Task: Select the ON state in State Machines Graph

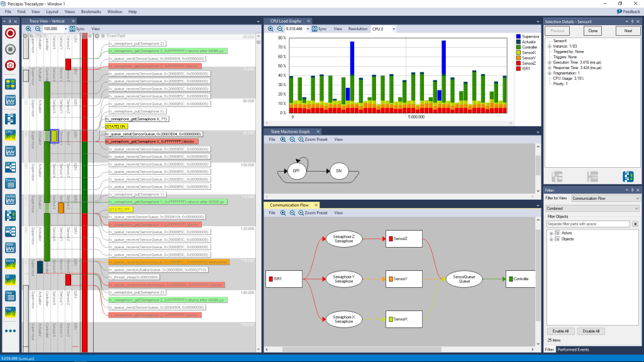Action: click(x=339, y=171)
